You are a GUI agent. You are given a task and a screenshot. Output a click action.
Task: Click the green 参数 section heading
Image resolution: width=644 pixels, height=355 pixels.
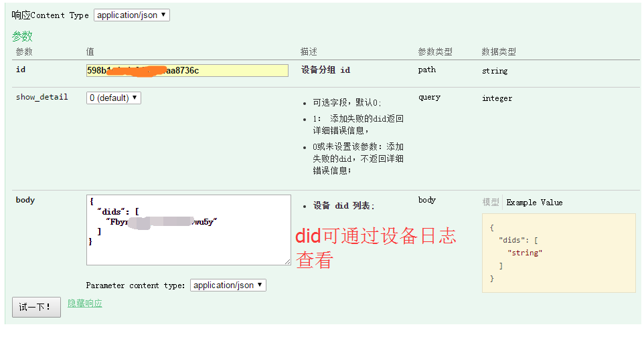[x=22, y=37]
